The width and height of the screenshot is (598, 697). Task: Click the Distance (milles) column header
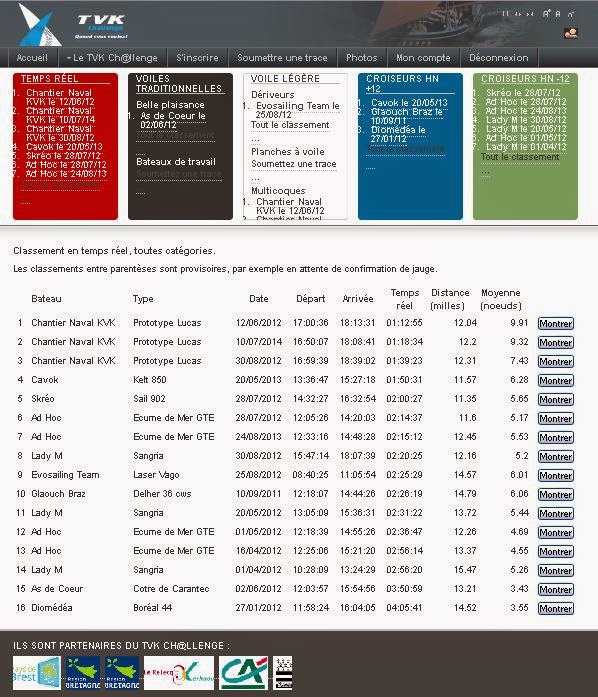450,299
